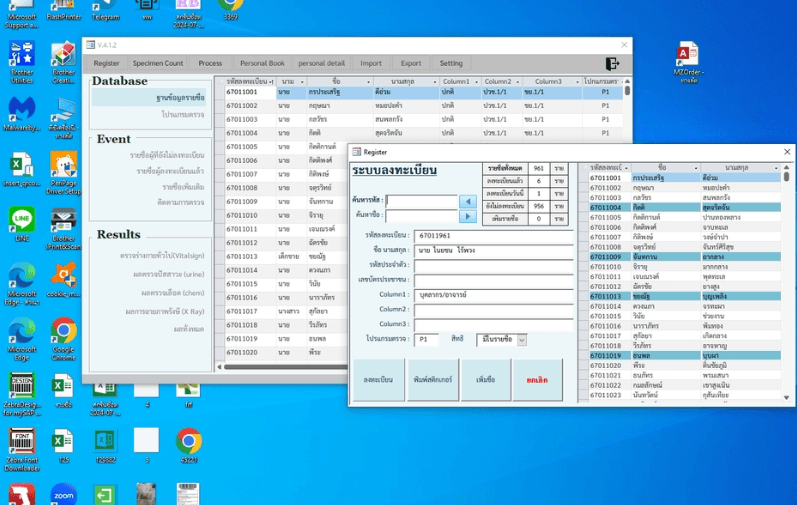Open นาม column filter in main window
The image size is (797, 505).
[301, 82]
